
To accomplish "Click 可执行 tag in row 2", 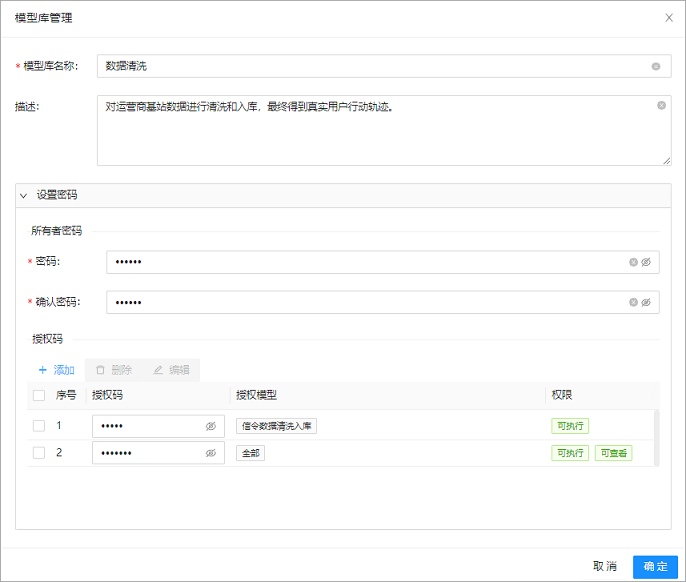I will point(570,453).
